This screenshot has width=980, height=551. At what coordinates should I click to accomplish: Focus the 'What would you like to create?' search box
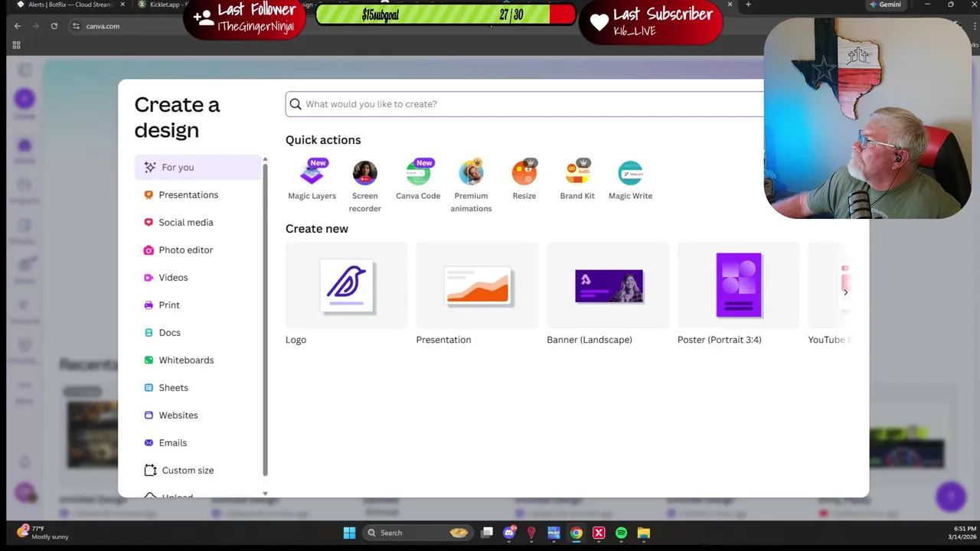(524, 104)
